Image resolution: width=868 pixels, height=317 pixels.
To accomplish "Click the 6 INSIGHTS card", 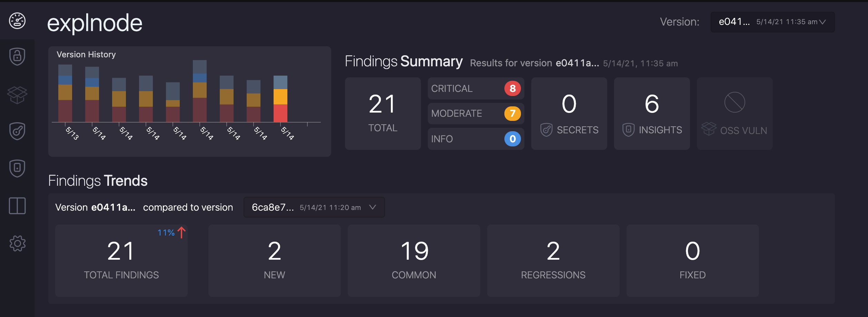I will [x=652, y=114].
